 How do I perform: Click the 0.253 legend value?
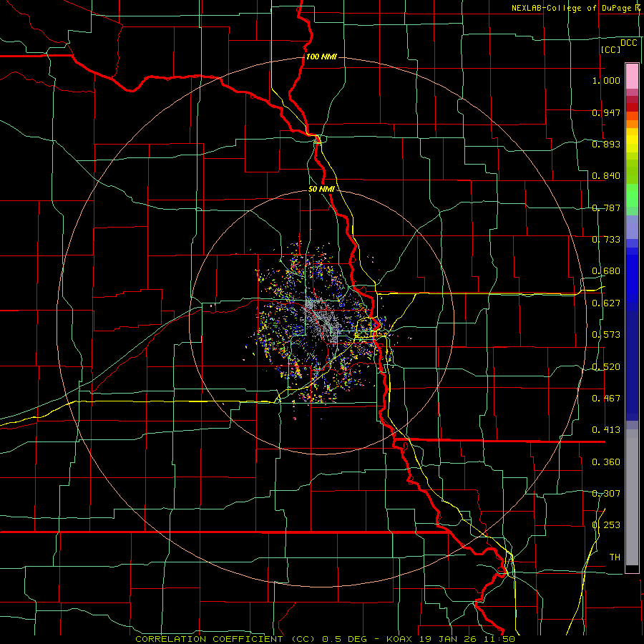point(606,525)
